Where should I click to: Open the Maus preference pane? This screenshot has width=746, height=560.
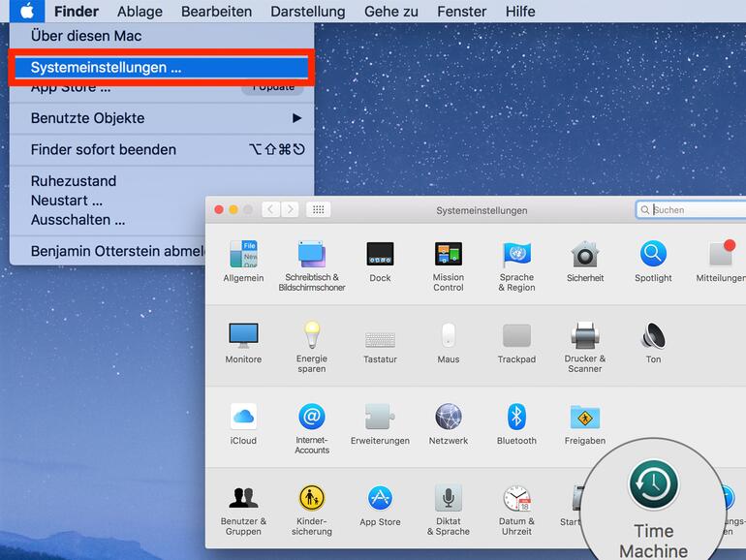click(449, 343)
